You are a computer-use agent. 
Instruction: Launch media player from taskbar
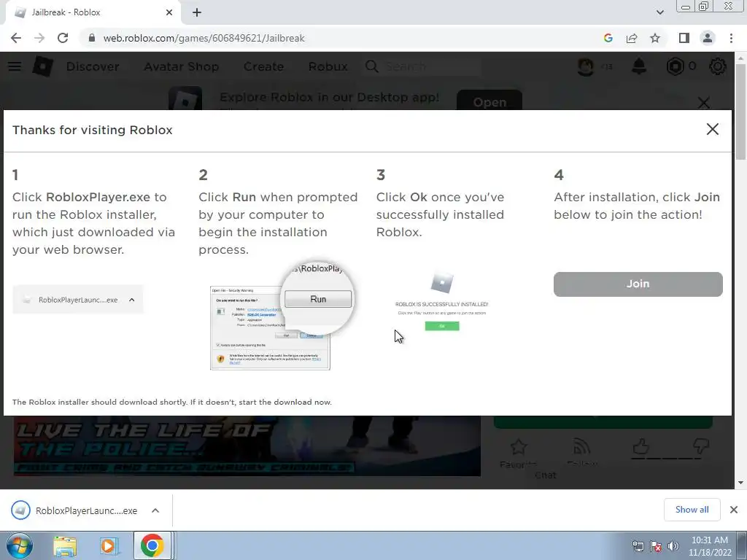(109, 546)
